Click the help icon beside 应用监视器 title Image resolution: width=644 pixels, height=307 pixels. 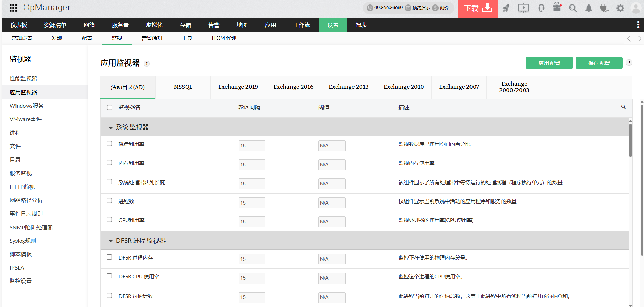click(x=147, y=64)
